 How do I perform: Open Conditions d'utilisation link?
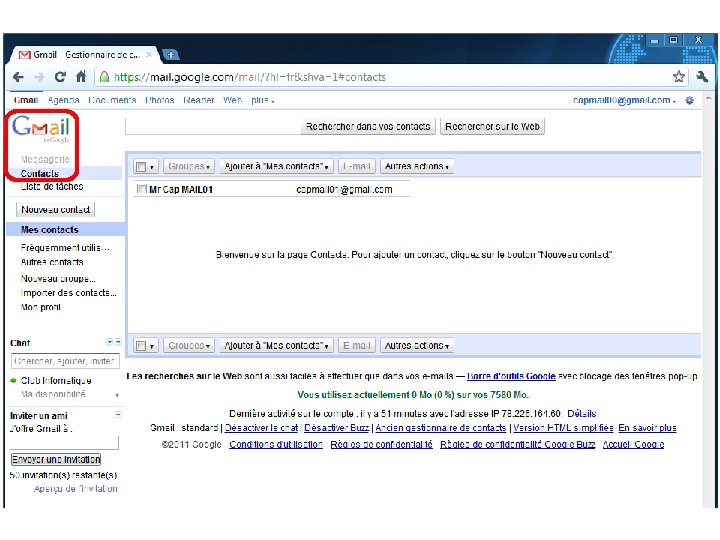click(276, 444)
